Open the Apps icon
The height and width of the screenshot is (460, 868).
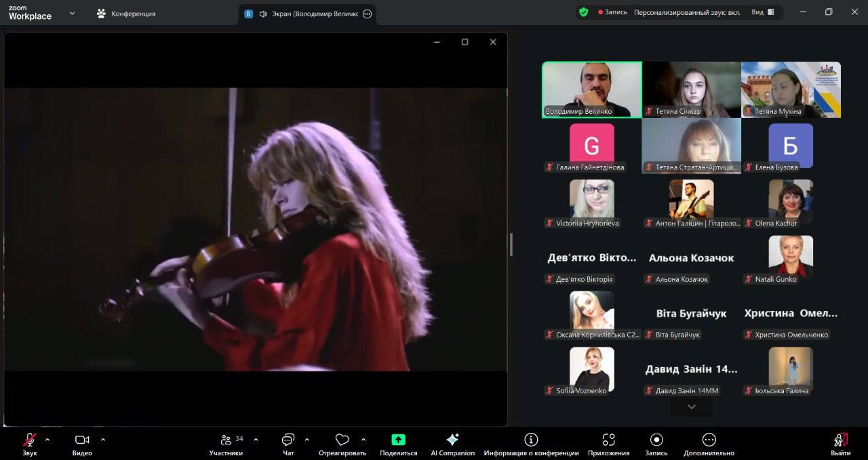tap(608, 440)
